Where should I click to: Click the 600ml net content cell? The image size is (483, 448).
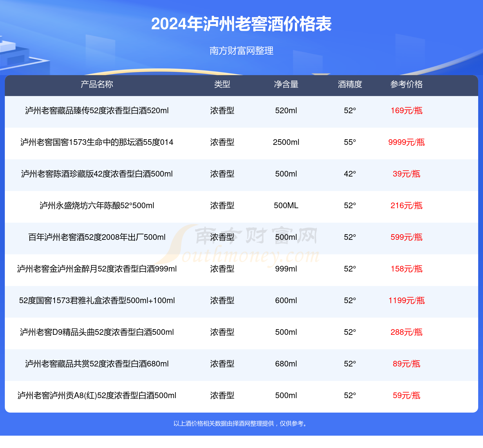pyautogui.click(x=286, y=300)
